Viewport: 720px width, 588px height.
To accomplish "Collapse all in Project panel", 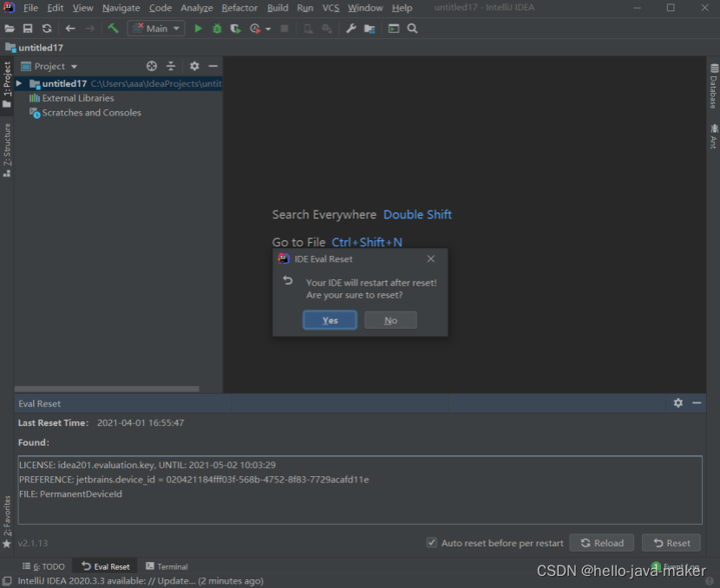I will [171, 66].
